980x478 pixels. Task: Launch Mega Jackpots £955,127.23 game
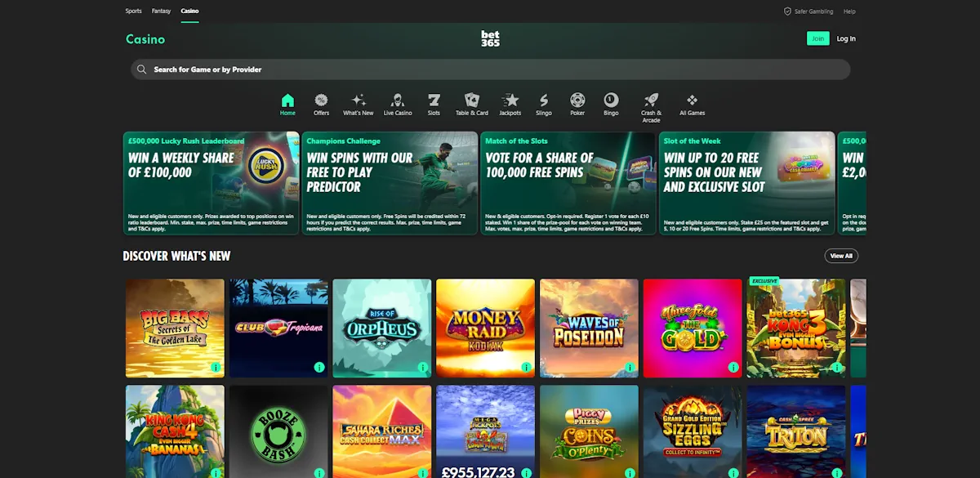pyautogui.click(x=485, y=431)
